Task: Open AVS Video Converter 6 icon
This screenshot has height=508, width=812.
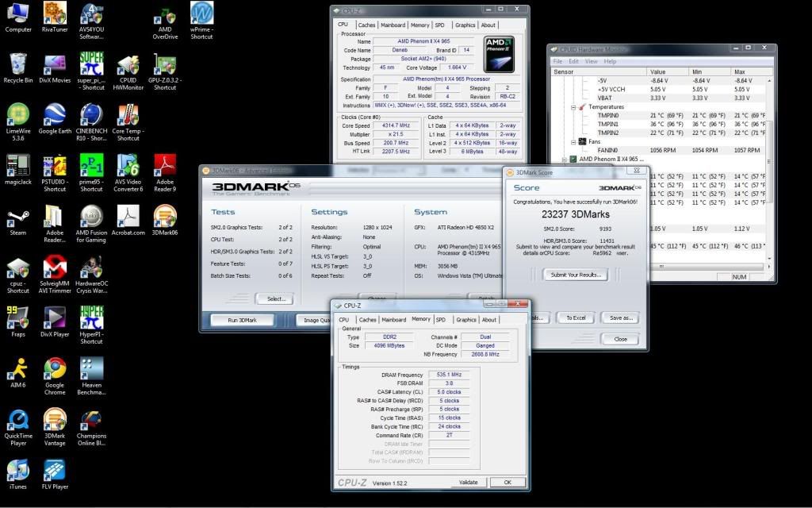Action: pos(128,173)
